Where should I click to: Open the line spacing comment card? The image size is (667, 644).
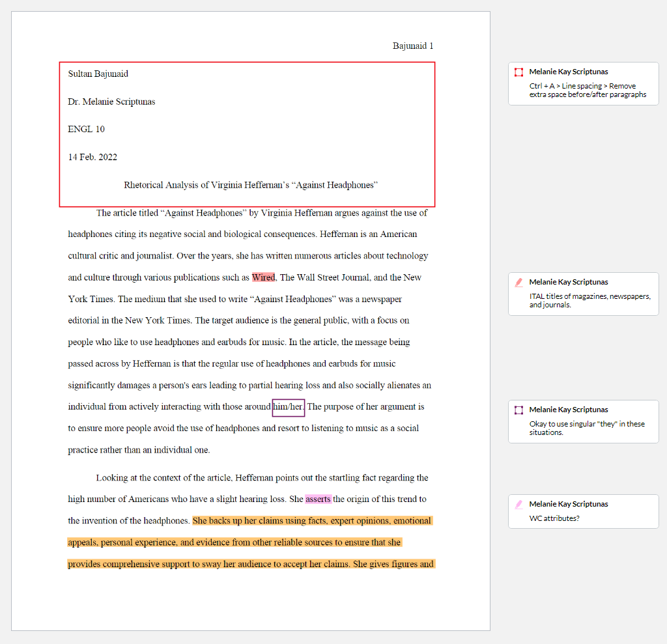coord(583,84)
